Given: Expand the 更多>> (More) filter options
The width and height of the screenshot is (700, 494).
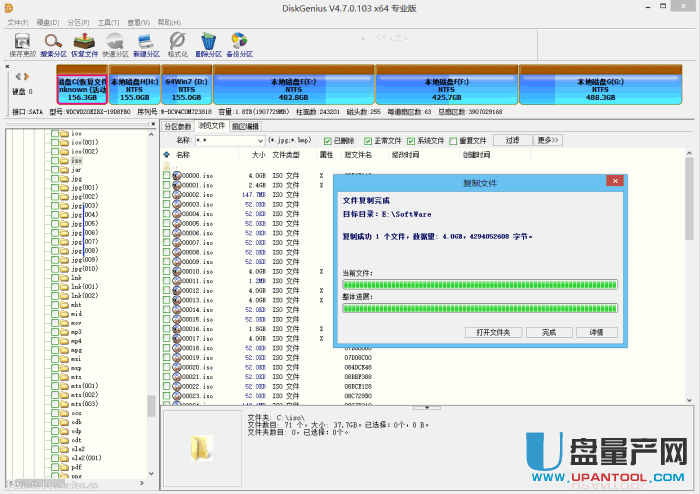Looking at the screenshot, I should (549, 140).
